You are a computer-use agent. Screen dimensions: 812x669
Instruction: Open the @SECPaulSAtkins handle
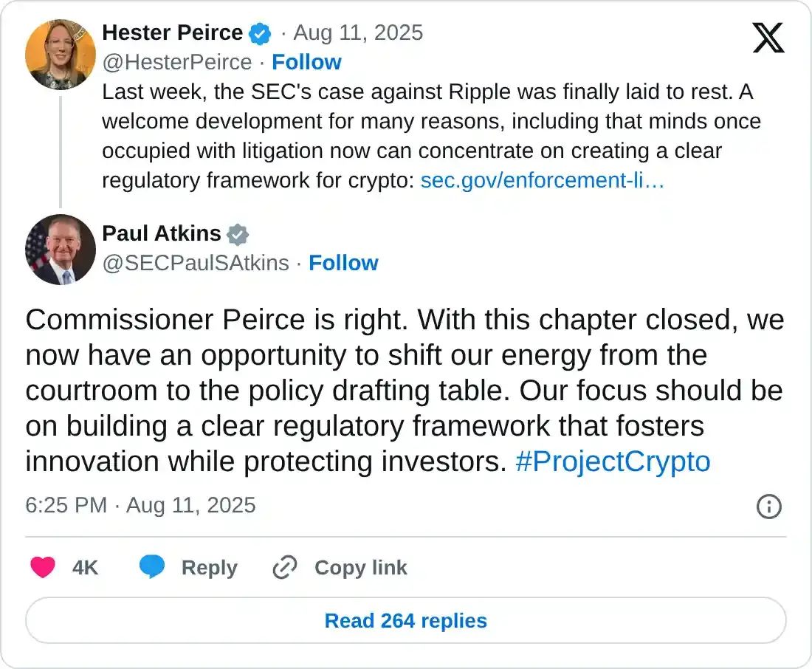pos(195,263)
